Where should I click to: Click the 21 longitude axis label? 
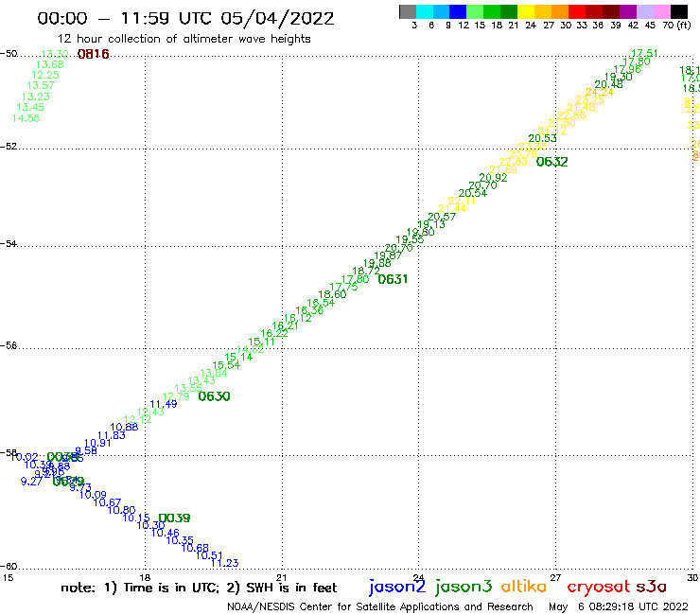click(x=282, y=577)
